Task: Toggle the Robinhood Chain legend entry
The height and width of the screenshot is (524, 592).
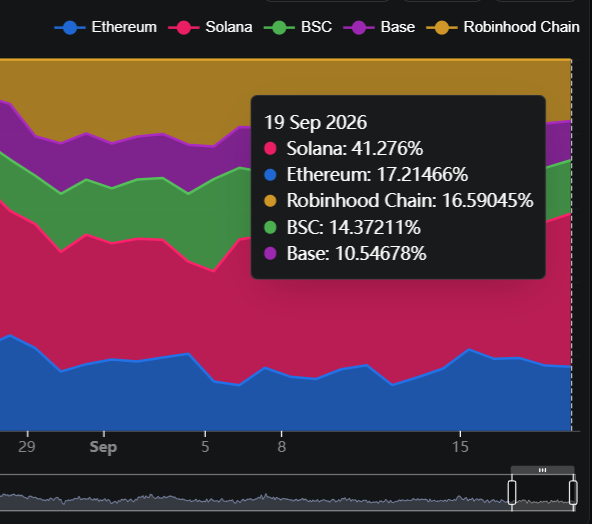Action: (x=503, y=27)
